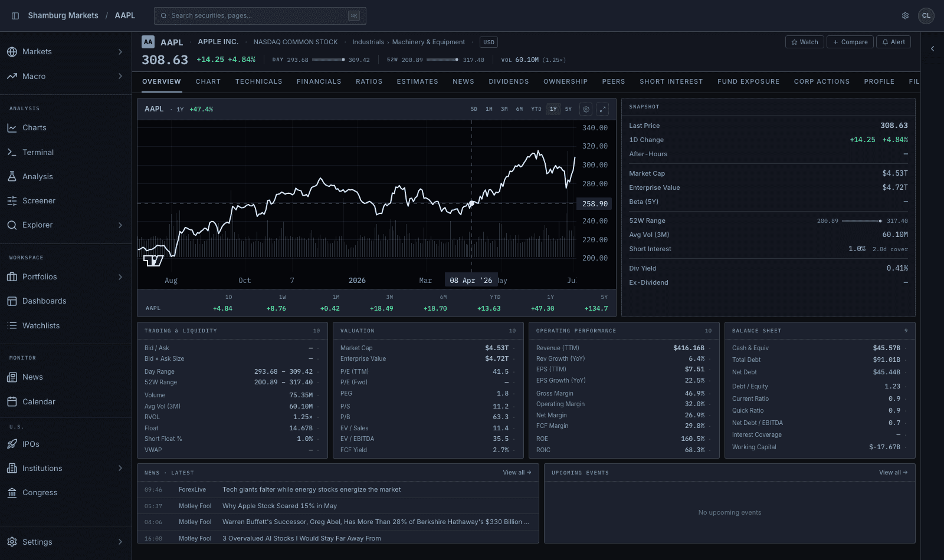The image size is (944, 560).
Task: Open the Screener sliders icon
Action: point(12,201)
